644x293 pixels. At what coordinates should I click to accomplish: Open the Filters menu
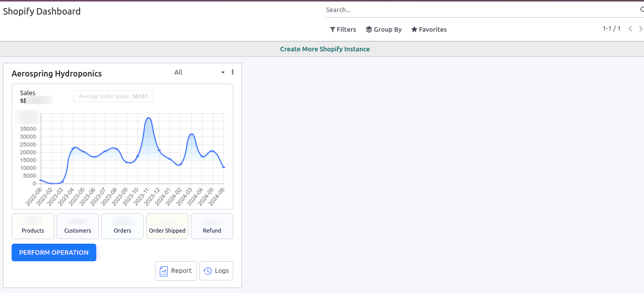point(343,30)
